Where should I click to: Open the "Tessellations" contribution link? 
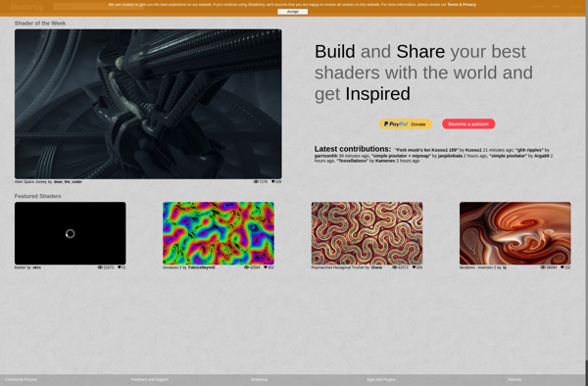click(352, 161)
